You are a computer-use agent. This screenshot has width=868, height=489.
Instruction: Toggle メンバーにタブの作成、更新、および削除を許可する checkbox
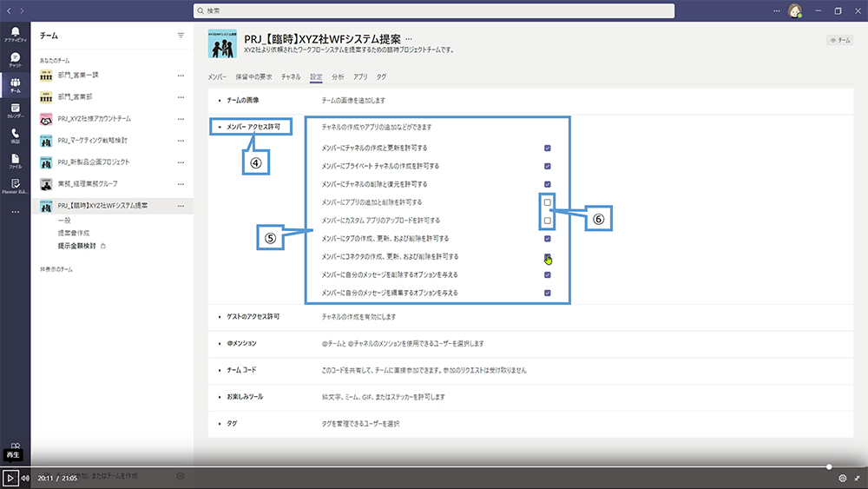click(548, 239)
